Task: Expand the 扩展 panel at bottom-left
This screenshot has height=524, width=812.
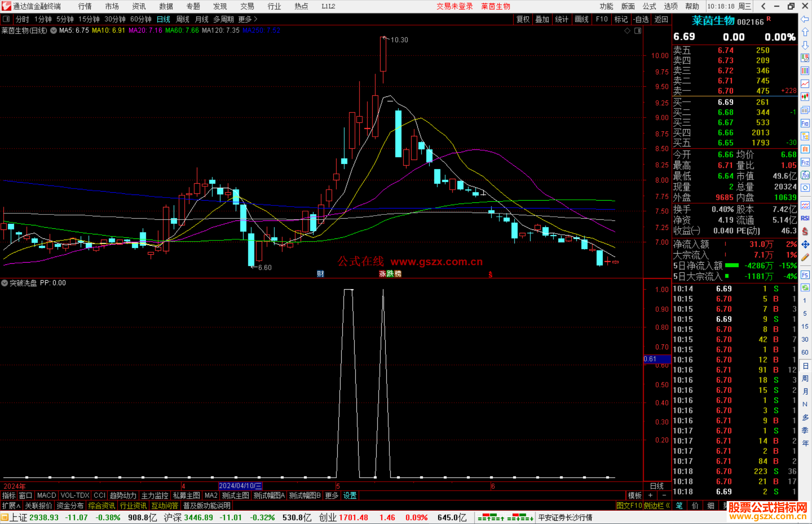Action: [11, 506]
